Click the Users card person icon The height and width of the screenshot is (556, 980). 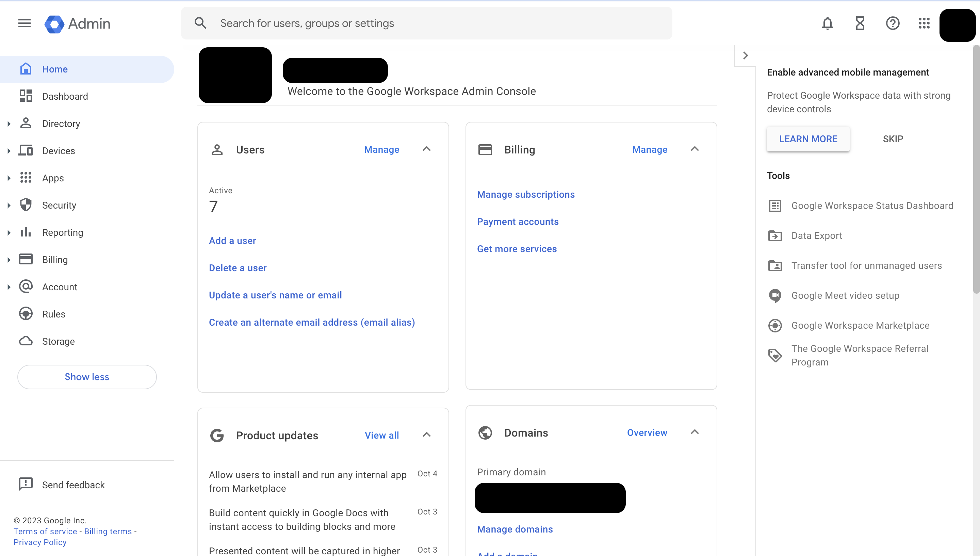[x=217, y=150]
